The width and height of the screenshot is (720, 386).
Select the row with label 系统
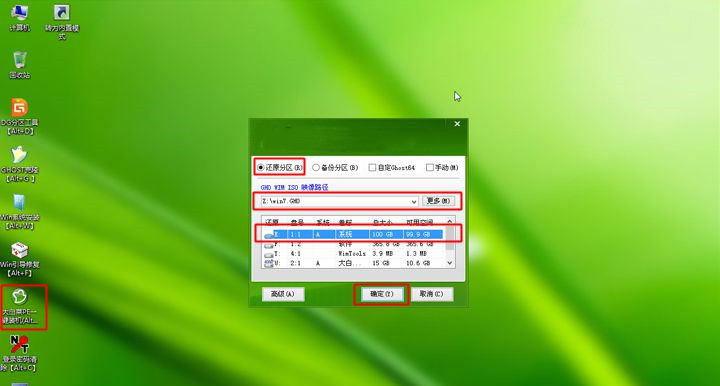click(x=353, y=235)
